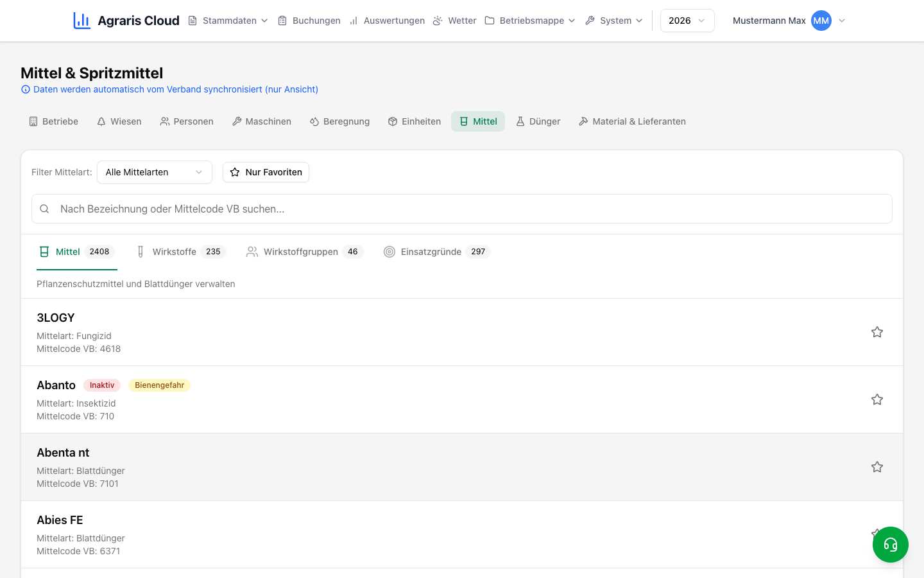Click the Agraris Cloud logo icon
Image resolution: width=924 pixels, height=578 pixels.
pos(81,21)
